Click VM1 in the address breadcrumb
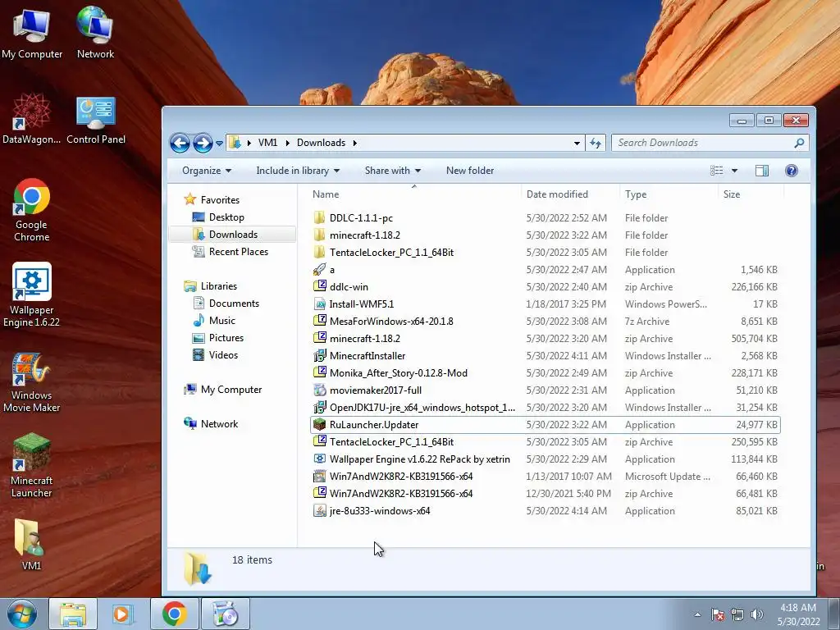The height and width of the screenshot is (630, 840). [267, 143]
